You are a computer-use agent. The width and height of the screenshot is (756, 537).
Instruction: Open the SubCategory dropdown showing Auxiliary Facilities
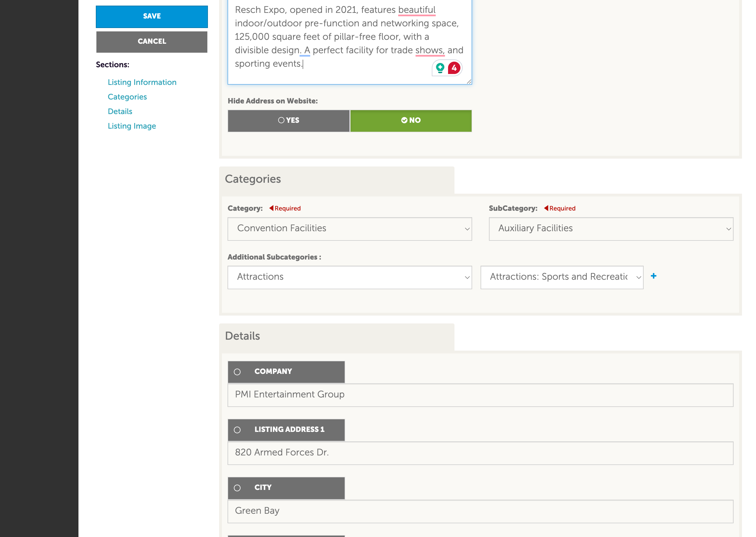[611, 228]
